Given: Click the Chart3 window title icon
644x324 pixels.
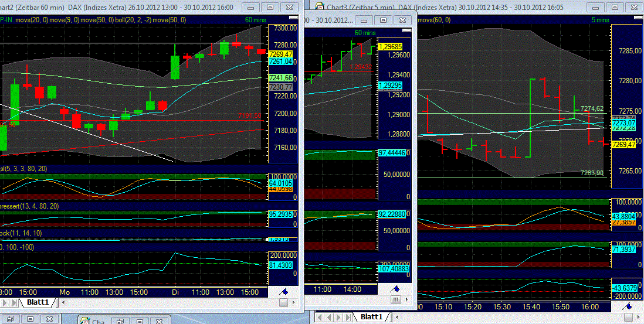Looking at the screenshot, I should [319, 6].
